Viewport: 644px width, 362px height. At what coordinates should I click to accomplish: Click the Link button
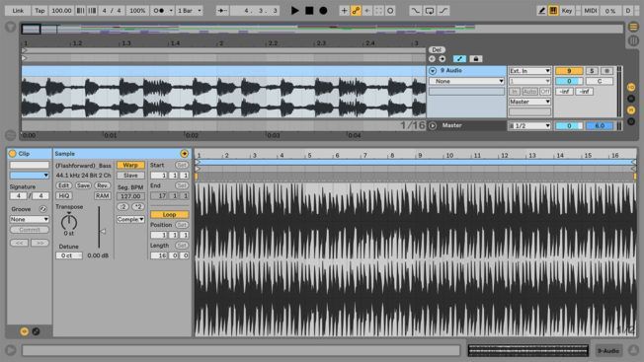18,11
